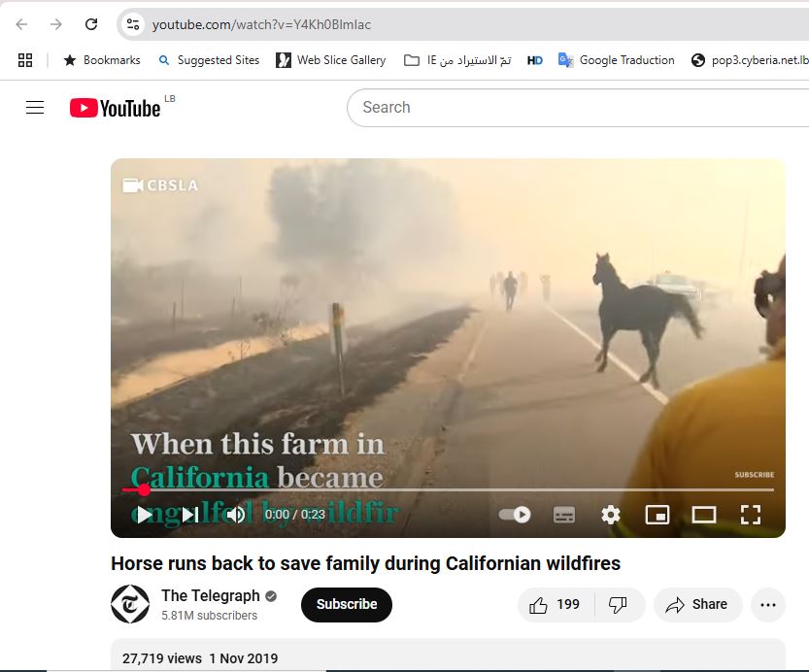Image resolution: width=809 pixels, height=672 pixels.
Task: Toggle the autoplay switch
Action: [x=515, y=515]
